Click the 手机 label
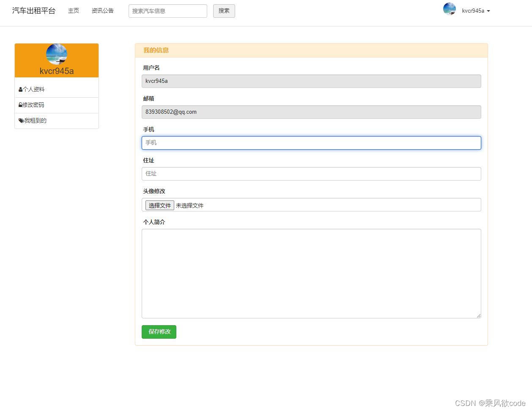The width and height of the screenshot is (532, 411). click(x=149, y=129)
